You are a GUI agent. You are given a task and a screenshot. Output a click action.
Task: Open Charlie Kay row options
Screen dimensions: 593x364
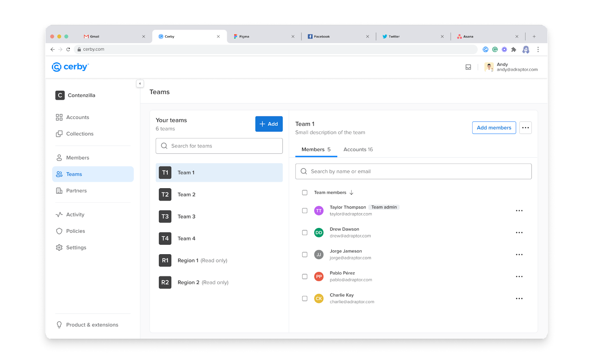(x=519, y=298)
